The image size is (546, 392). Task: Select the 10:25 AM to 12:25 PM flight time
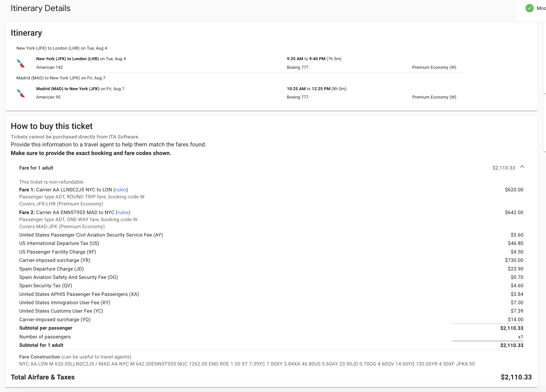click(x=316, y=89)
